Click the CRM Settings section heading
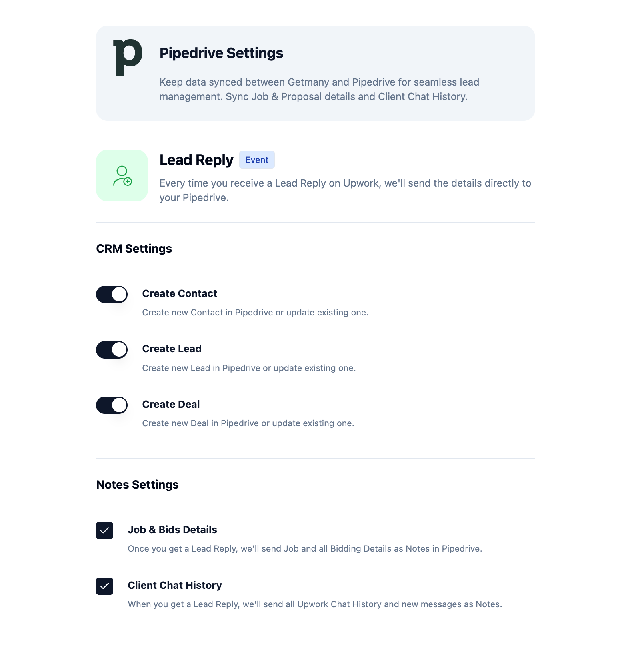Viewport: 644px width, 650px height. 134,249
